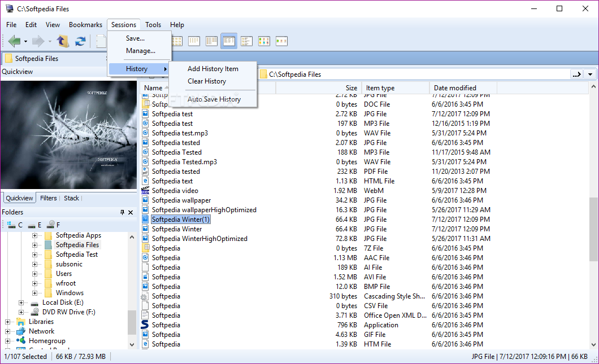Click the address bar browse arrow button
599x364 pixels.
(577, 74)
